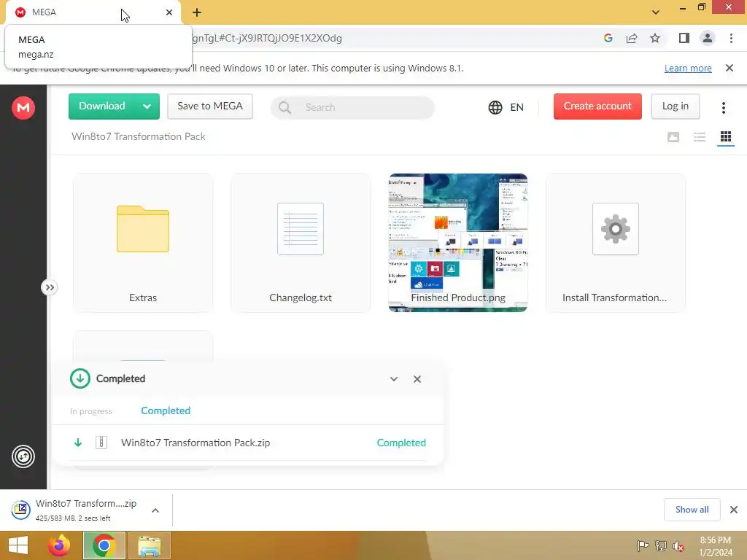
Task: Launch Firefox from the taskbar
Action: [59, 545]
